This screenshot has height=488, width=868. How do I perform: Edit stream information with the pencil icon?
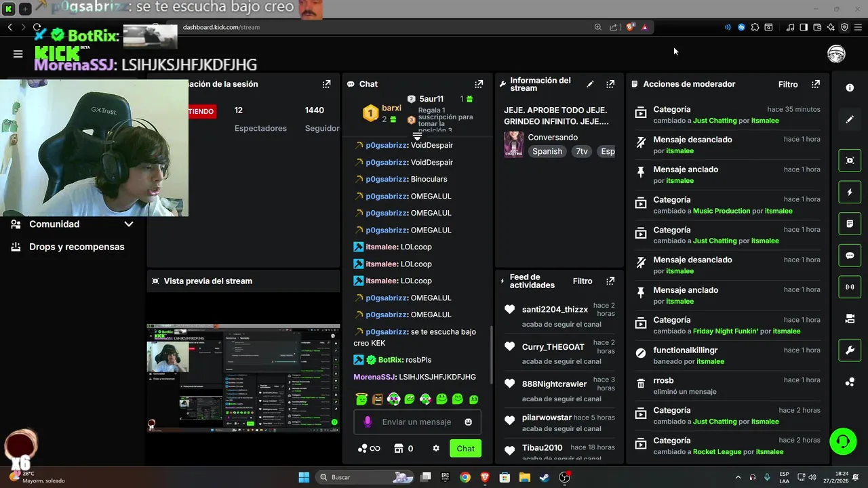[x=590, y=84]
